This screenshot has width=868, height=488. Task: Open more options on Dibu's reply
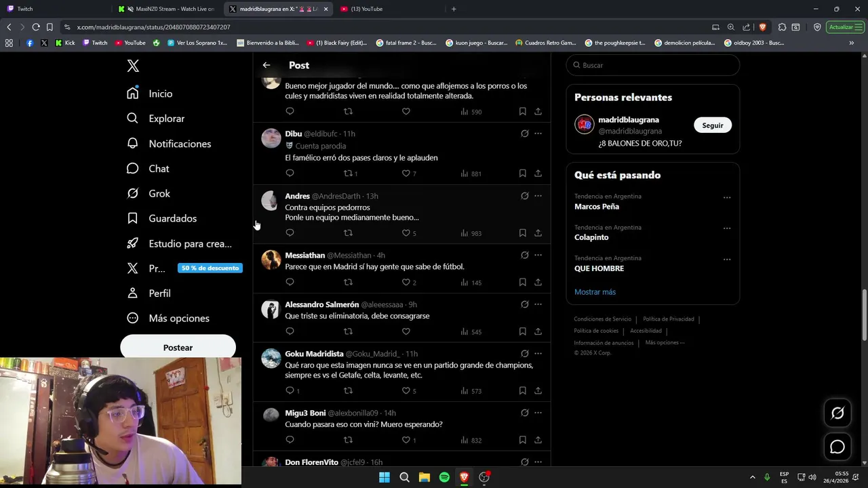[x=538, y=134]
